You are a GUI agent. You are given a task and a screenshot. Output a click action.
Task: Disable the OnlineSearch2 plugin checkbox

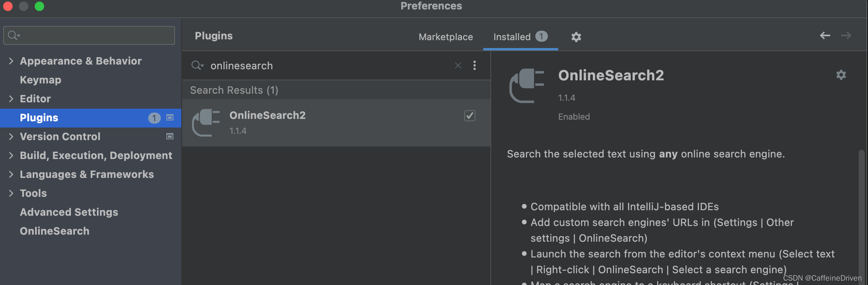[x=470, y=116]
